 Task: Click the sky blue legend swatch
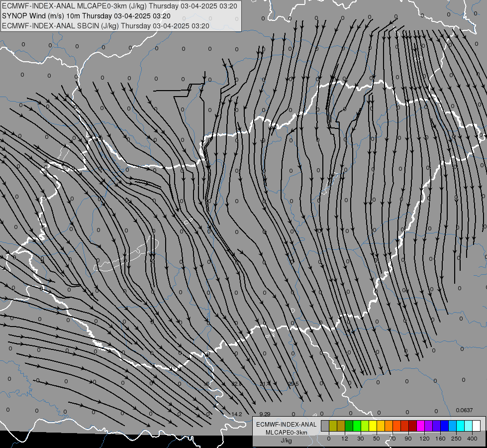point(453,426)
